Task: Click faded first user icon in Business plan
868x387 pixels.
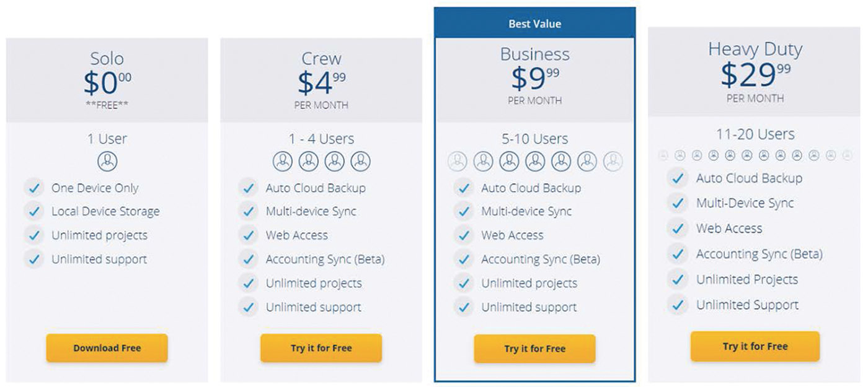Action: coord(457,162)
